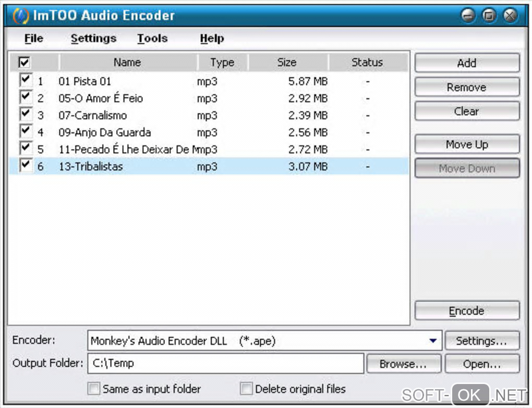532x408 pixels.
Task: Browse... for output folder
Action: (404, 364)
